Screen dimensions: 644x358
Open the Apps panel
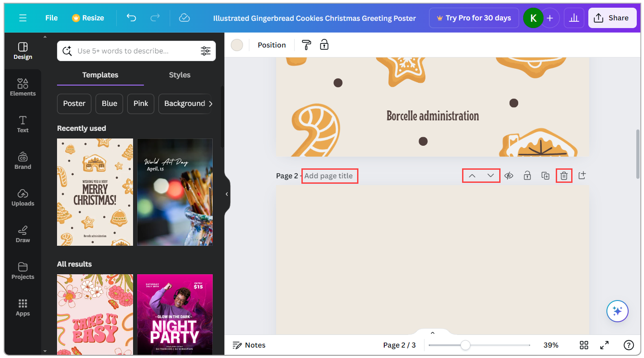[22, 307]
